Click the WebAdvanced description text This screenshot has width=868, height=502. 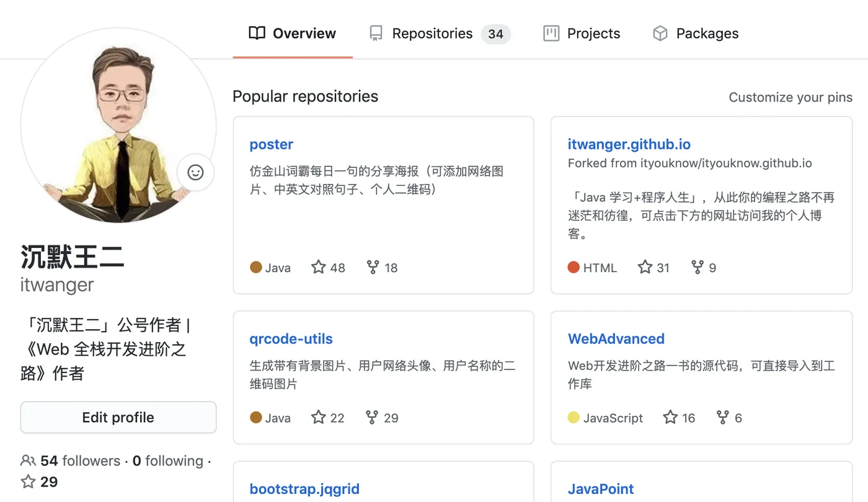point(701,375)
